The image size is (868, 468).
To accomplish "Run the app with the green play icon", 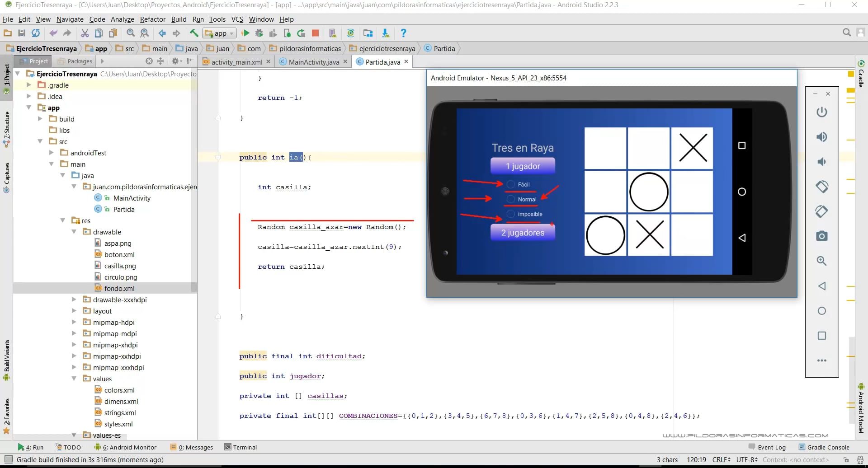I will coord(245,33).
